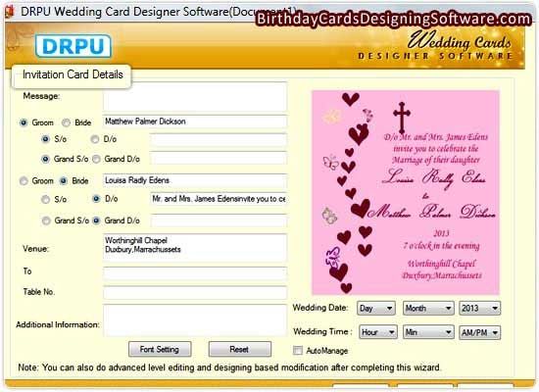
Task: Click into the Message text field
Action: coord(195,97)
